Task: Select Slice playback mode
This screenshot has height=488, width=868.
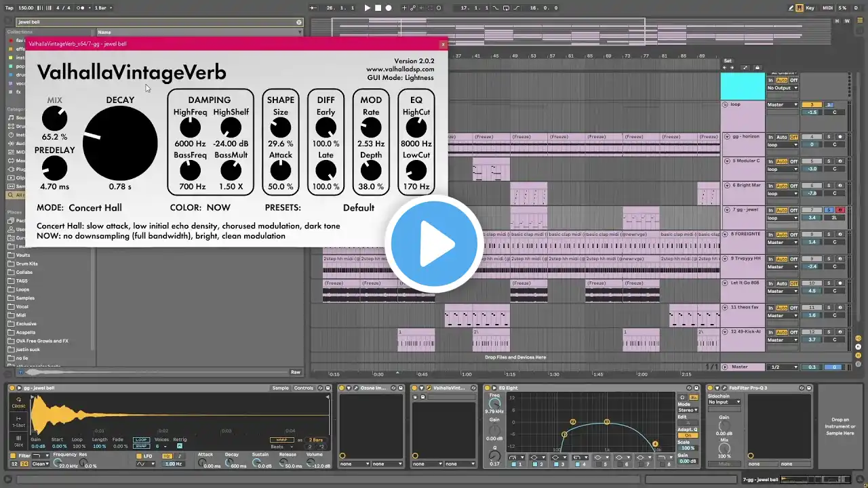Action: coord(19,441)
